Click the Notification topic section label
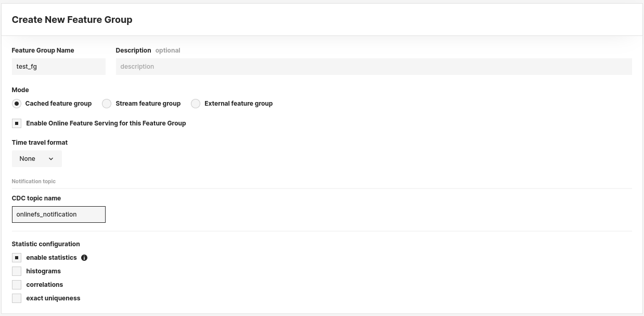The height and width of the screenshot is (316, 644). [x=33, y=181]
